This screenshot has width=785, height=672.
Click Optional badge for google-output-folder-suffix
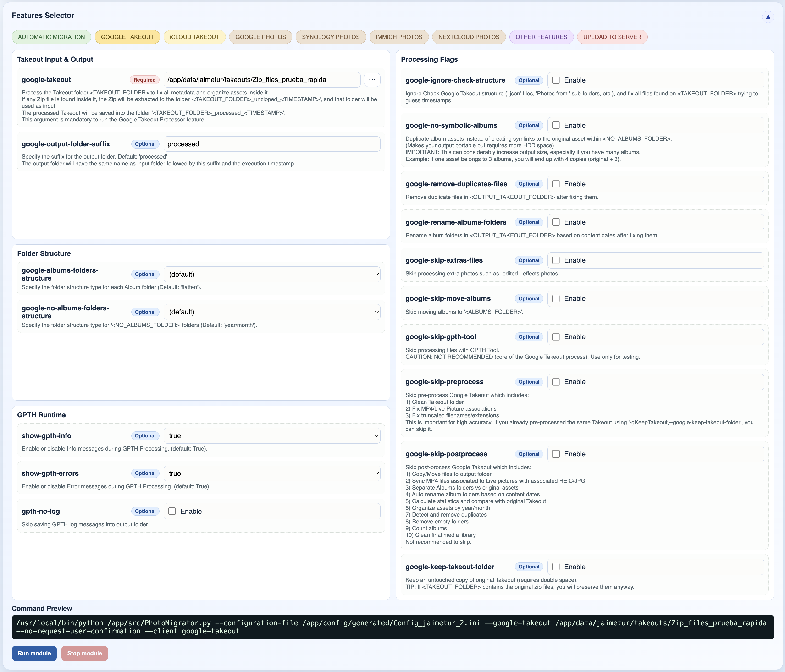145,144
